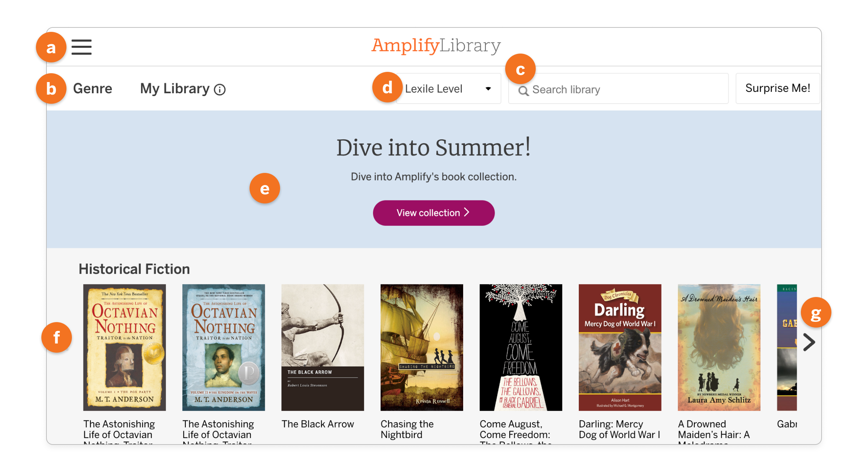Expand the Lexile Level selector arrow

coord(488,88)
